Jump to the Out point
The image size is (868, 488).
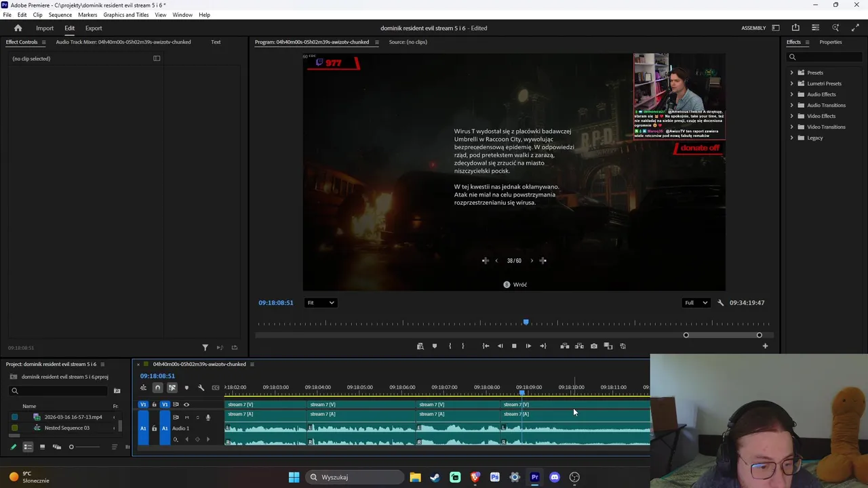[542, 346]
